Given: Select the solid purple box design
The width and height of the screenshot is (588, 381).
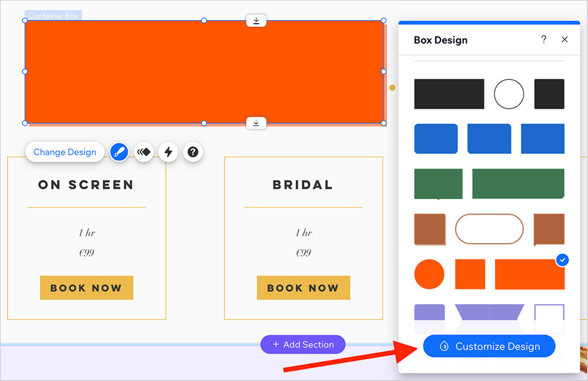Looking at the screenshot, I should [430, 313].
